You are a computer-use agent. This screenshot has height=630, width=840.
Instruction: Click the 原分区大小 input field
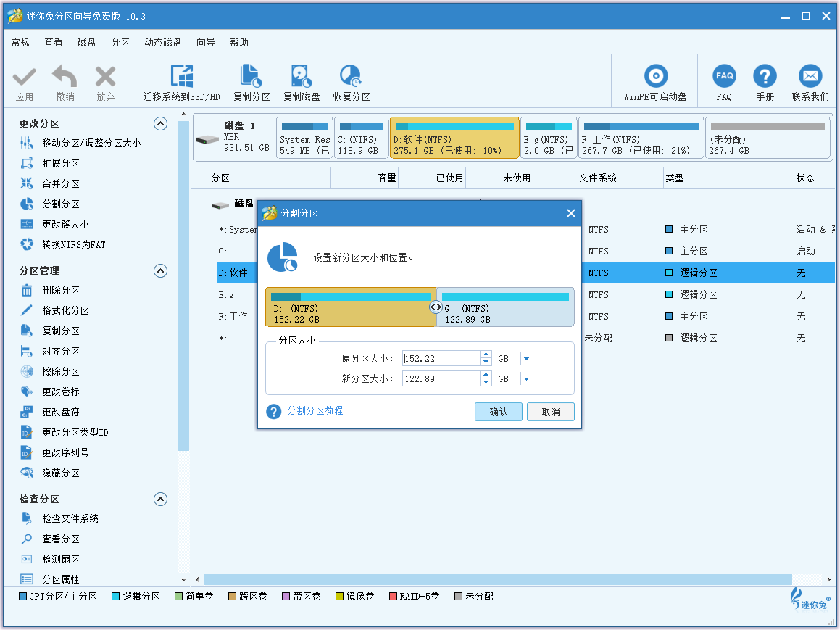(441, 359)
